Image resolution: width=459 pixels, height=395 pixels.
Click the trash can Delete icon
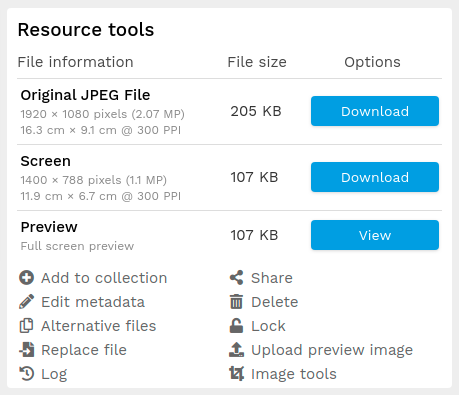point(236,302)
